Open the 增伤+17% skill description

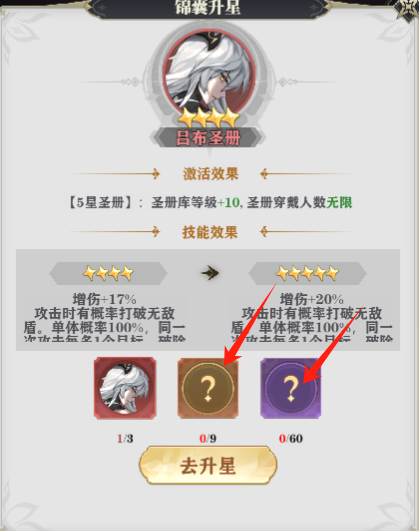tap(104, 316)
